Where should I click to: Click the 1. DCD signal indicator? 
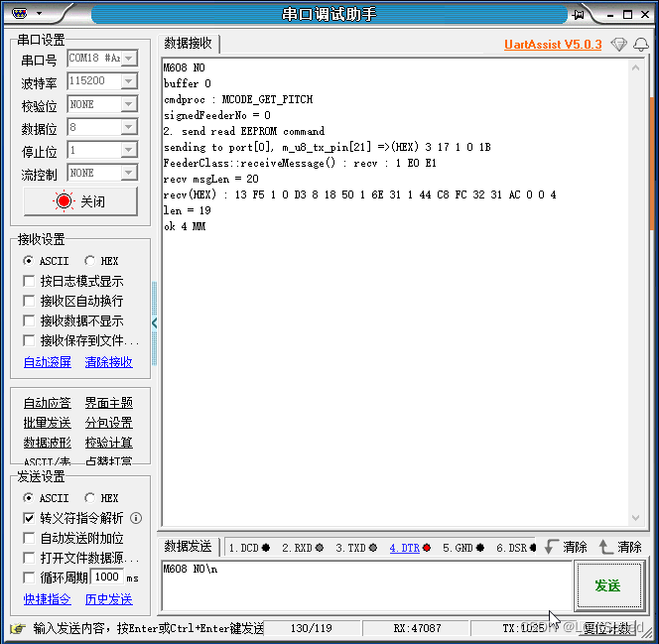pyautogui.click(x=249, y=548)
